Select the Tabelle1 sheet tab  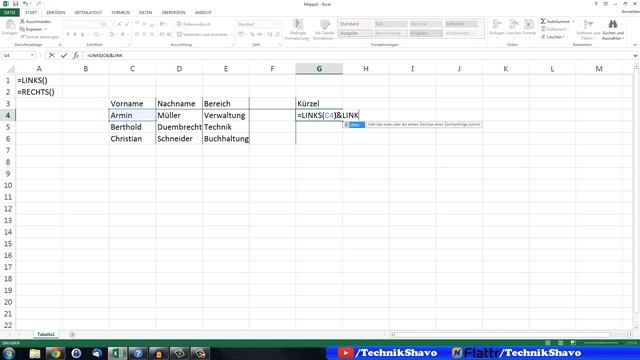pos(46,334)
